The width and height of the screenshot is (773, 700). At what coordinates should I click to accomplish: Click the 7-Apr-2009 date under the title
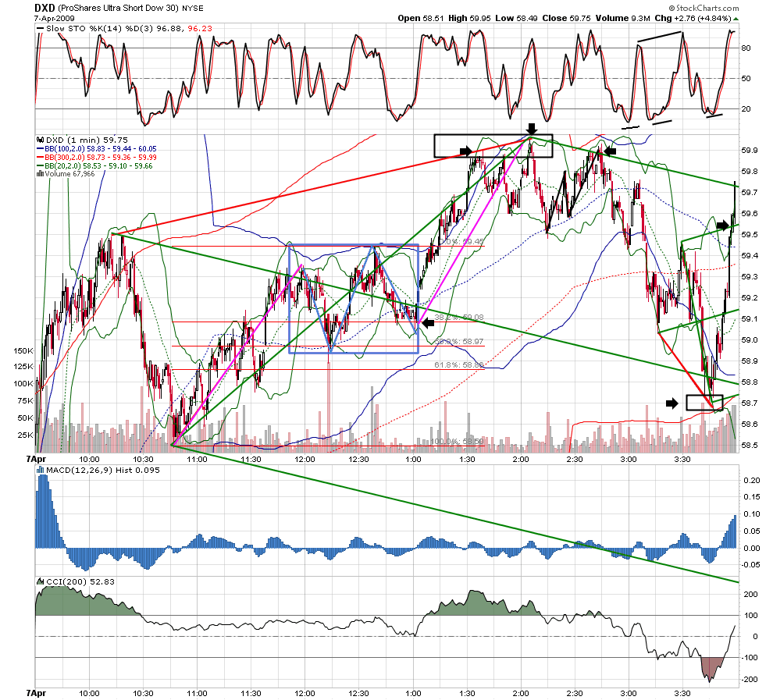pyautogui.click(x=54, y=18)
